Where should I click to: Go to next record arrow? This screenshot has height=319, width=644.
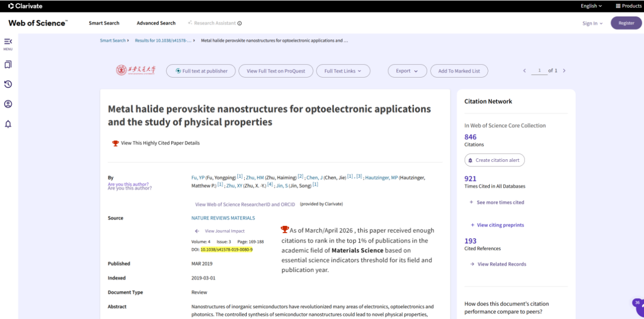click(x=564, y=71)
